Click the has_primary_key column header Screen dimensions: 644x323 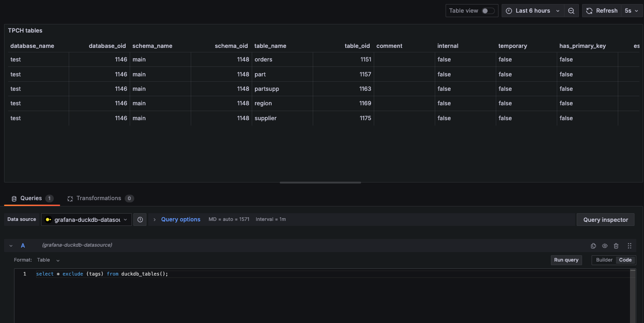(583, 46)
